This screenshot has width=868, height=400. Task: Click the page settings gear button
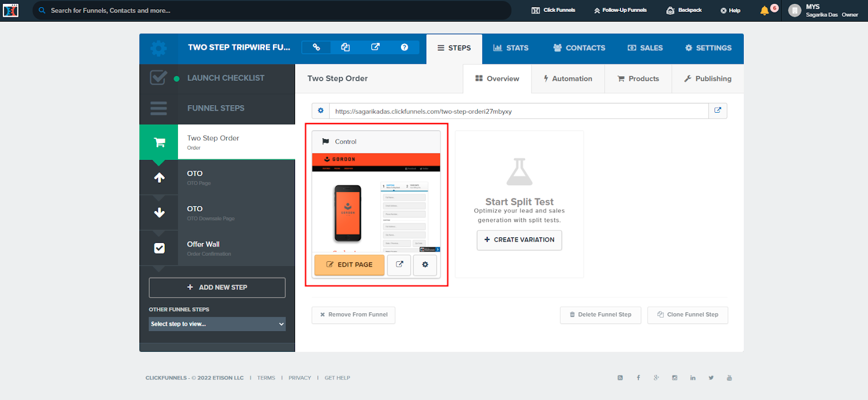(x=425, y=264)
